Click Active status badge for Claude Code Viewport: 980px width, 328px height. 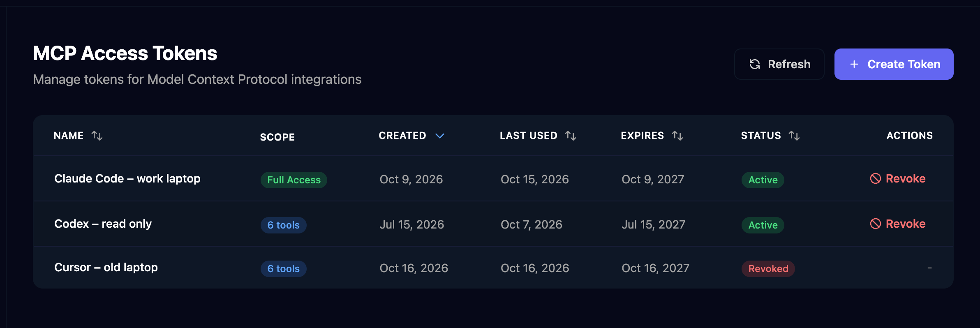pyautogui.click(x=763, y=180)
